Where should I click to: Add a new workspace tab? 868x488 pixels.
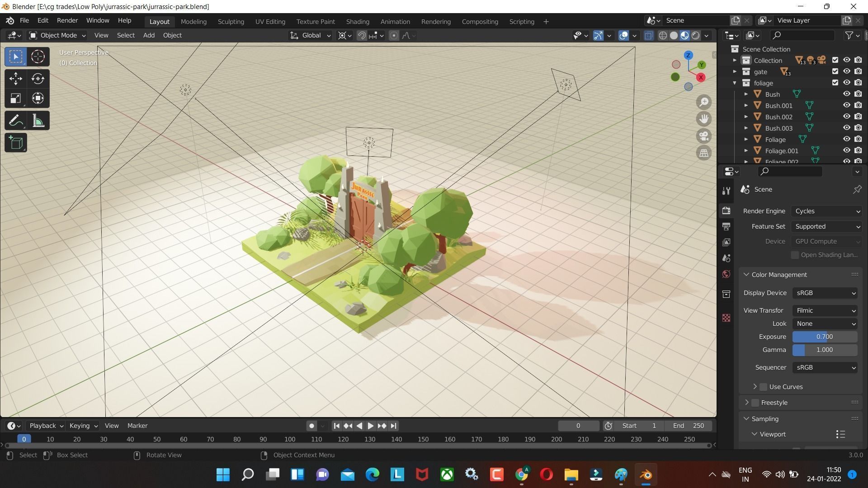pyautogui.click(x=546, y=21)
